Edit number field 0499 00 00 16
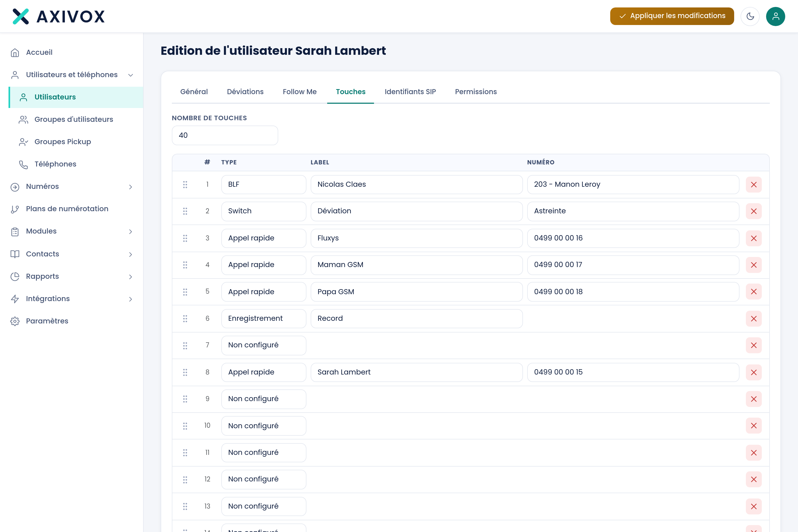Image resolution: width=798 pixels, height=532 pixels. (x=633, y=238)
